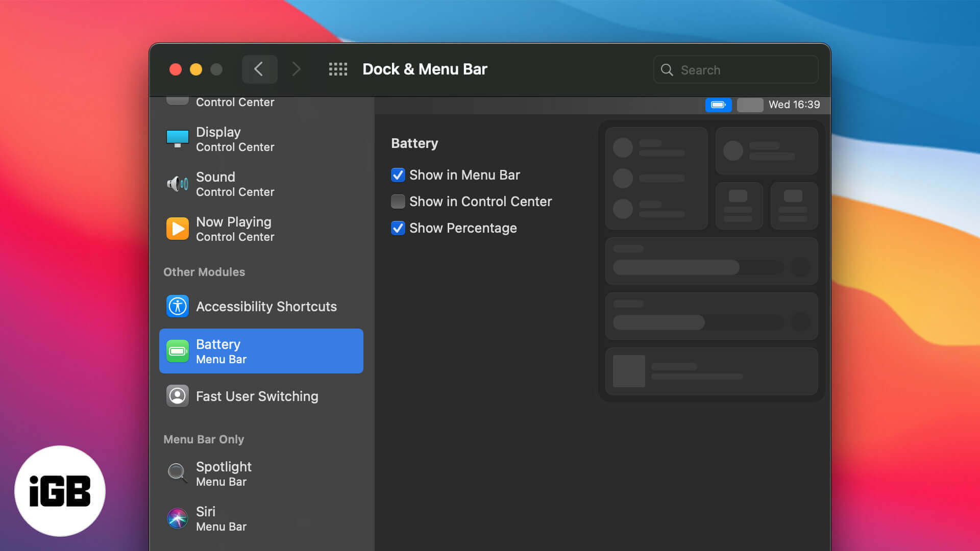Click the Search field

(x=736, y=70)
